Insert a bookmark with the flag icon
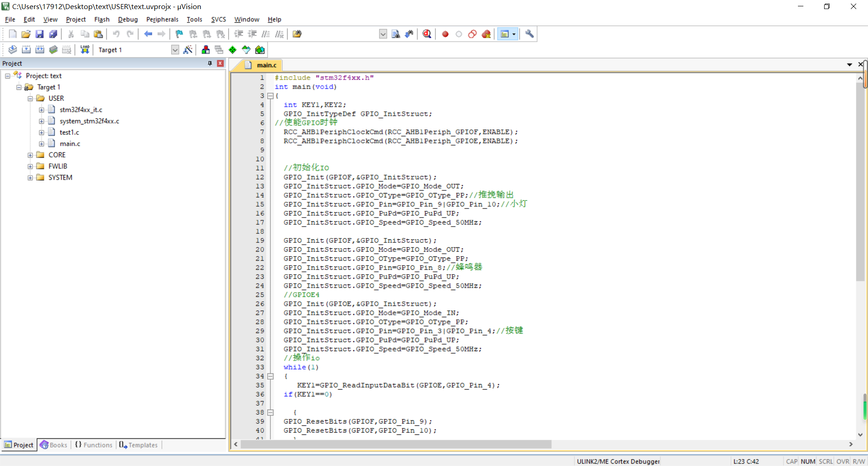Image resolution: width=868 pixels, height=466 pixels. point(179,34)
